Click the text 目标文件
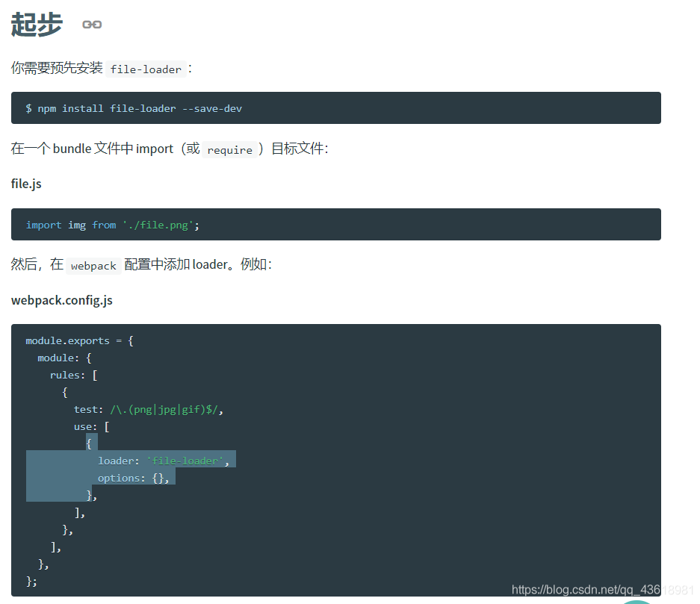The image size is (700, 604). click(x=297, y=149)
